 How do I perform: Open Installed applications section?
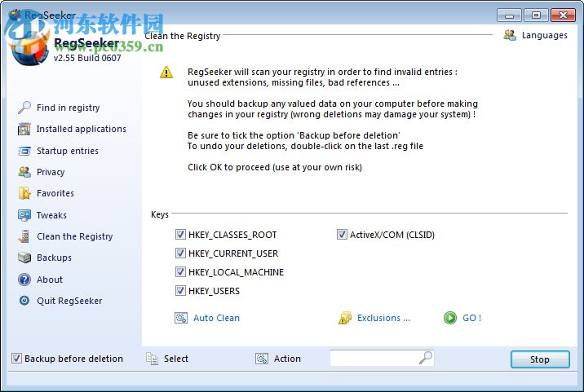coord(82,130)
